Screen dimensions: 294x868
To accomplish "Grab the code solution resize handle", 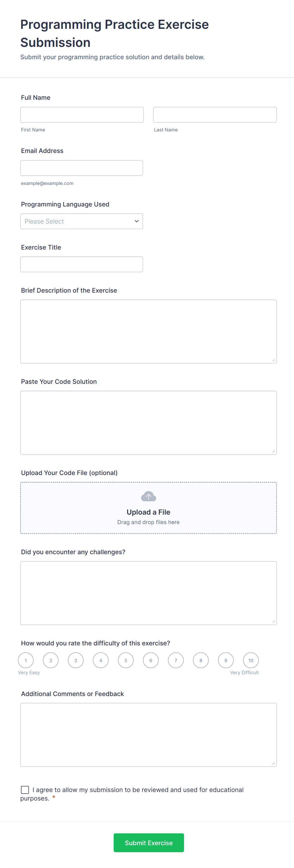I will click(273, 451).
